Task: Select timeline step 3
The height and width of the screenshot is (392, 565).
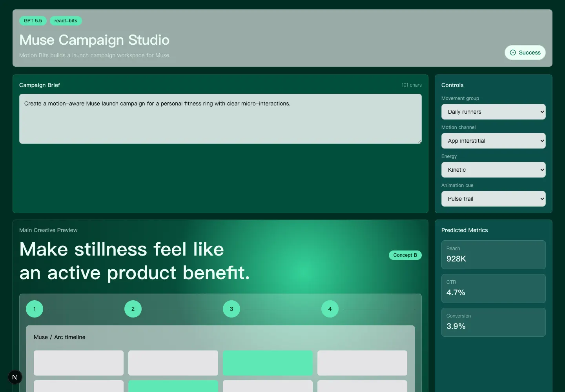Action: coord(231,309)
